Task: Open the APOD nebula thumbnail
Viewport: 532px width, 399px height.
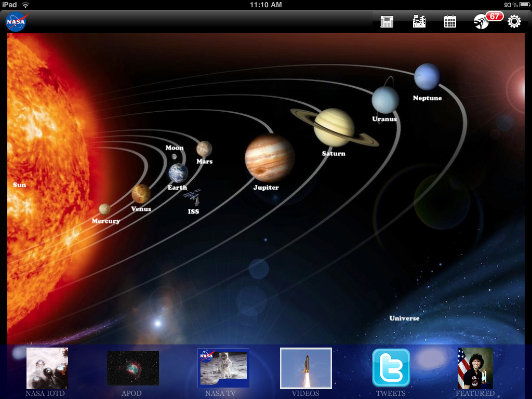Action: [x=132, y=368]
